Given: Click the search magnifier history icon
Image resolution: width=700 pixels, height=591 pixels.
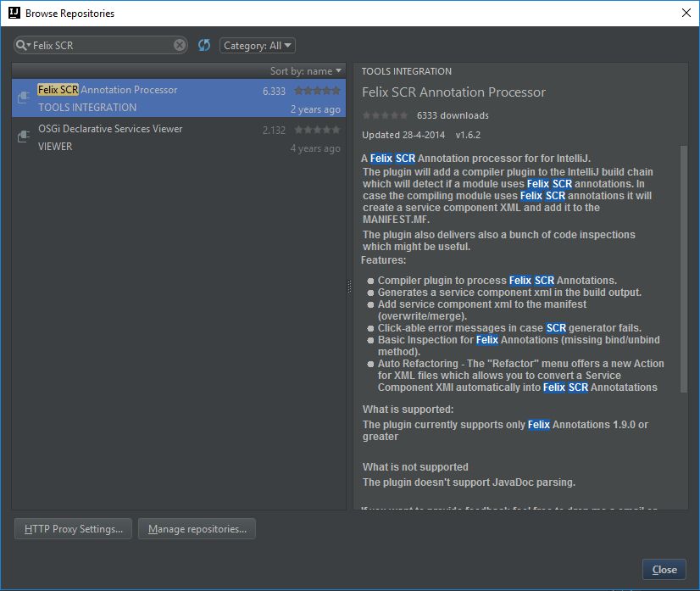Looking at the screenshot, I should click(22, 45).
